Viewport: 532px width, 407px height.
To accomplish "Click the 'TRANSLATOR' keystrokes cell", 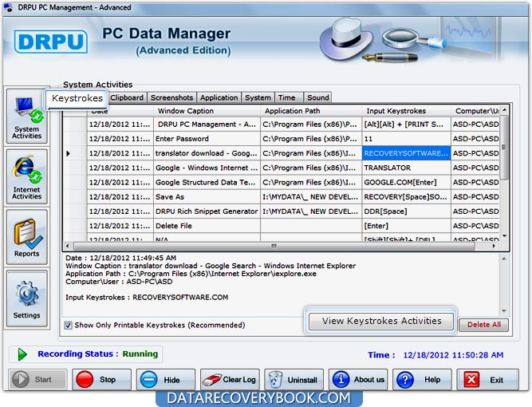I will (x=407, y=168).
